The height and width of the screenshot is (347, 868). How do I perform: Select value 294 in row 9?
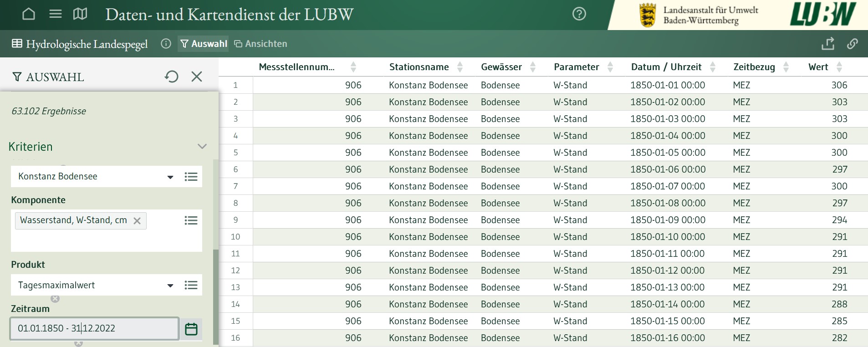click(x=839, y=220)
